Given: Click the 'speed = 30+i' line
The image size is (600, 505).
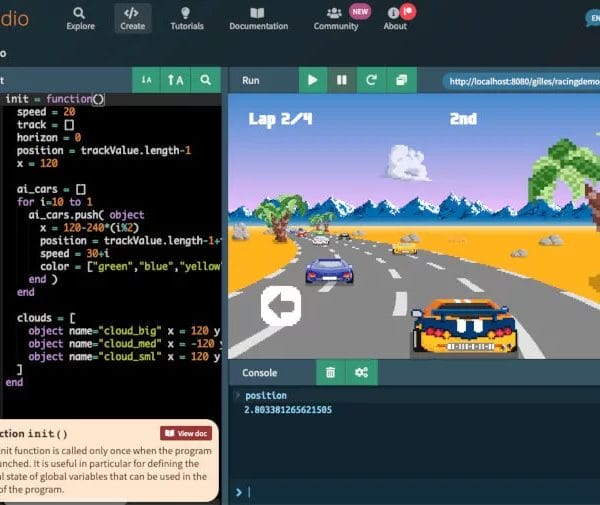Looking at the screenshot, I should click(x=75, y=253).
